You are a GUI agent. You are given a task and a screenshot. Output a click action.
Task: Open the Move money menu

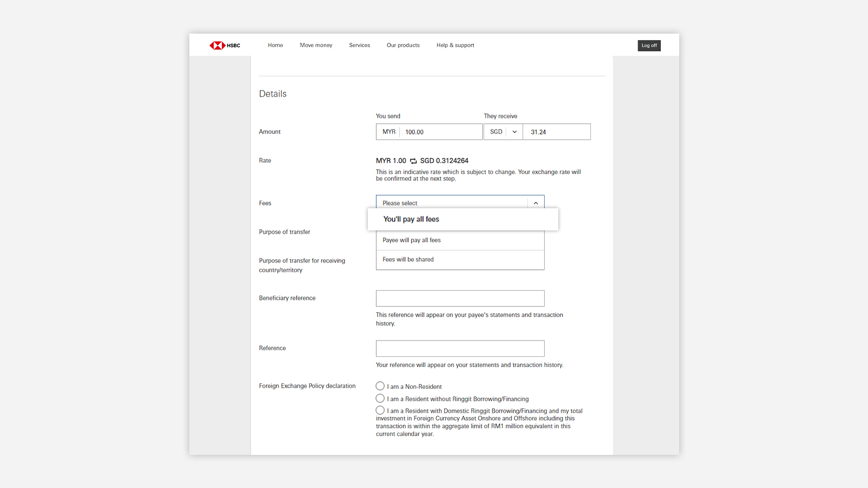click(x=316, y=46)
